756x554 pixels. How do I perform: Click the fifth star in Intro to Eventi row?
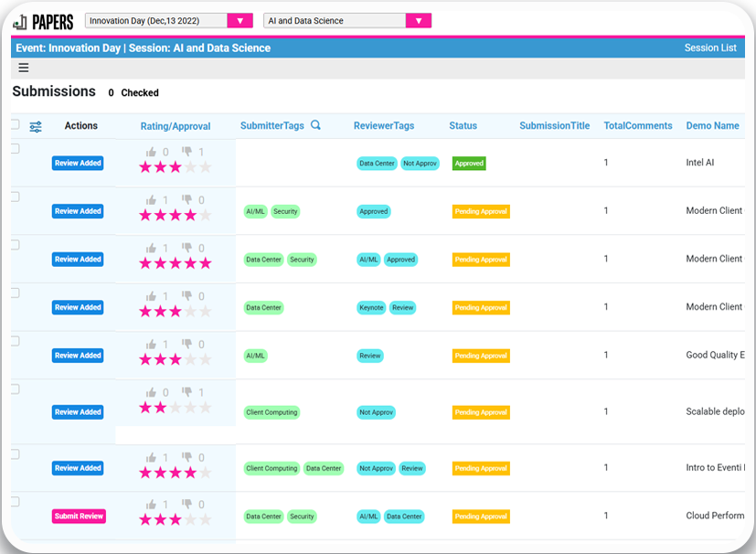(206, 473)
